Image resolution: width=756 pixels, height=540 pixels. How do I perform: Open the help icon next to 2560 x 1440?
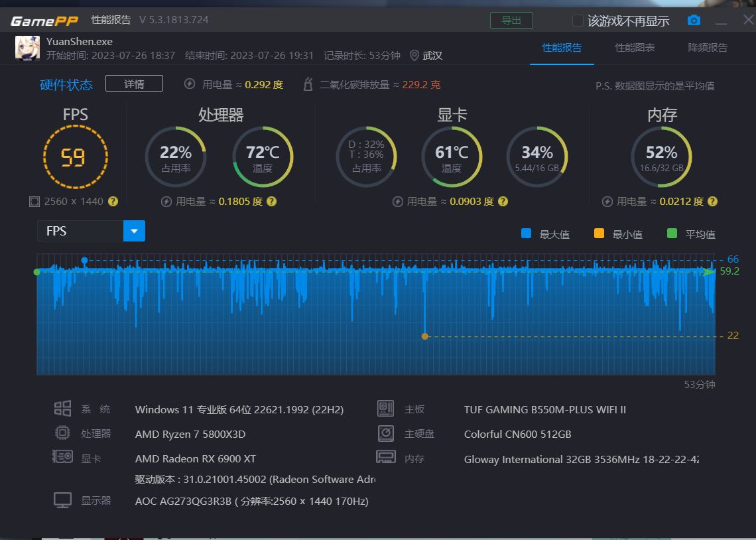(113, 202)
